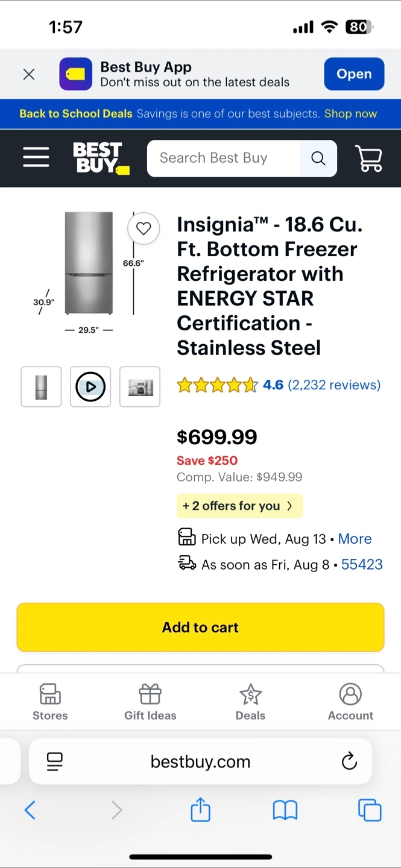Tap the search magnifier icon
This screenshot has height=868, width=401.
click(x=318, y=159)
